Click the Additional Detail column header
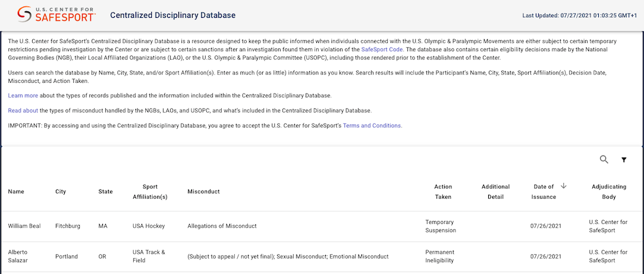 point(495,192)
